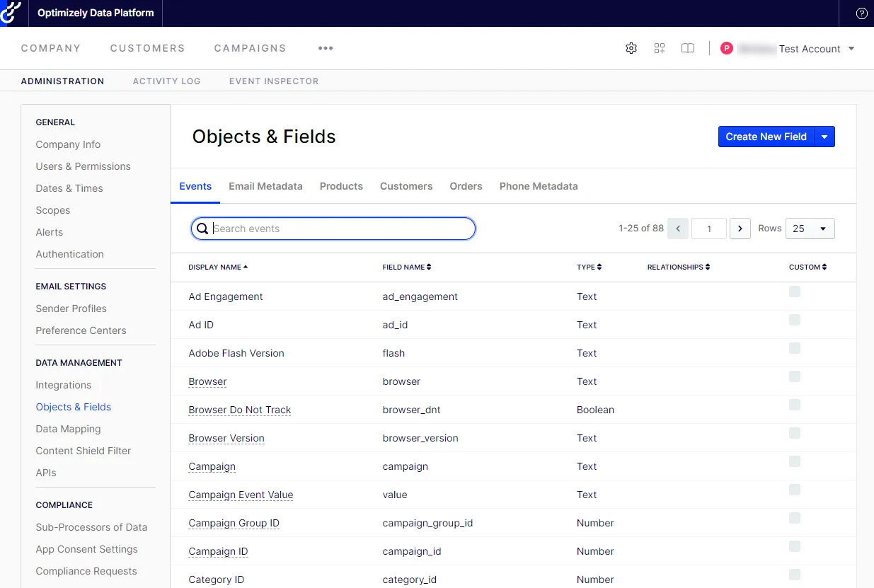Toggle Custom checkbox for Ad ID row
This screenshot has width=874, height=588.
(795, 320)
